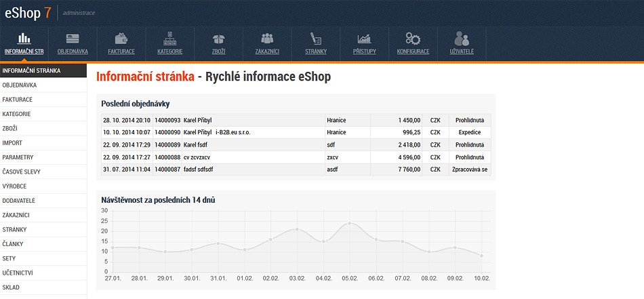Click the administrace label in header
The width and height of the screenshot is (644, 299).
pyautogui.click(x=79, y=13)
